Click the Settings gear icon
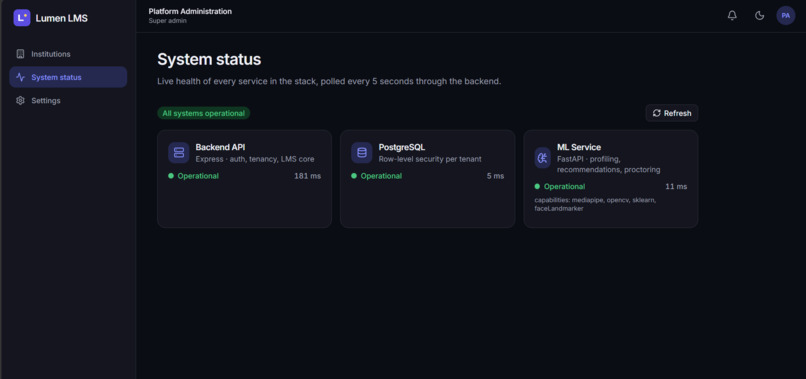Screen dimensions: 806x379 coord(21,100)
